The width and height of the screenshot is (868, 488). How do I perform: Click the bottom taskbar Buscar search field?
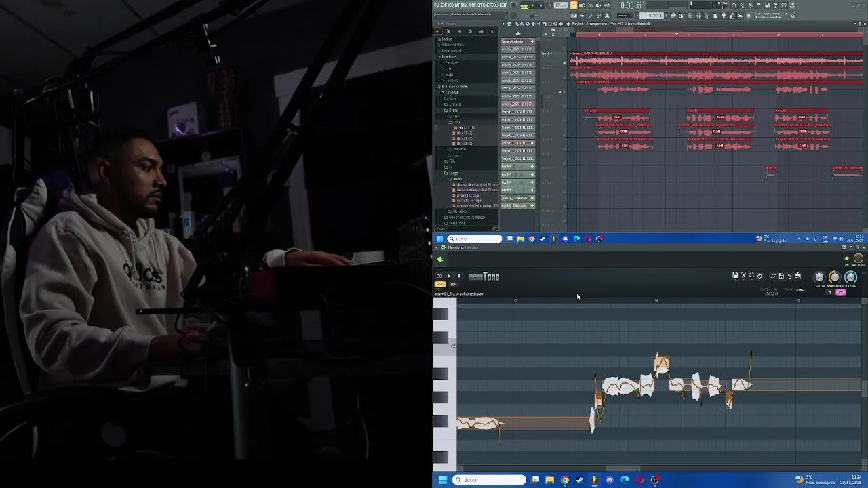point(490,480)
